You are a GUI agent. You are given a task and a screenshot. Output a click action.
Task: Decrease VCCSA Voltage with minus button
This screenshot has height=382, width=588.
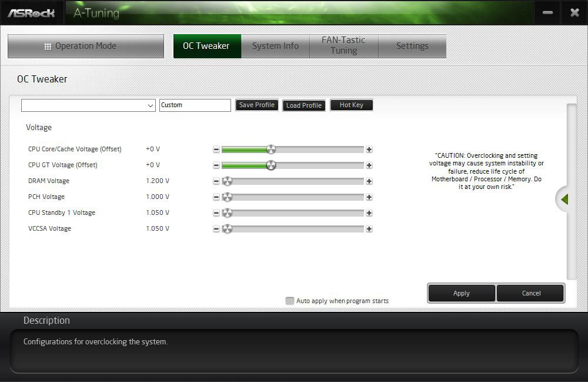pos(216,229)
